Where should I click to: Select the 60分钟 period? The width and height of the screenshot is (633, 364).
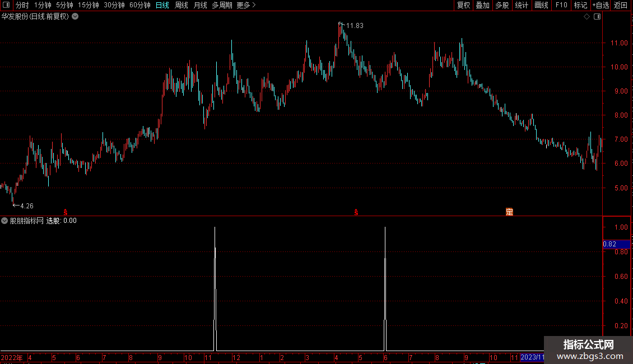140,5
